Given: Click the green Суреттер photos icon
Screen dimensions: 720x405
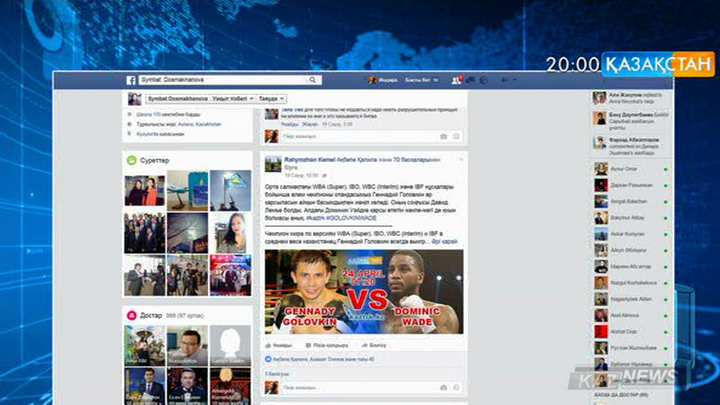Looking at the screenshot, I should (x=132, y=160).
